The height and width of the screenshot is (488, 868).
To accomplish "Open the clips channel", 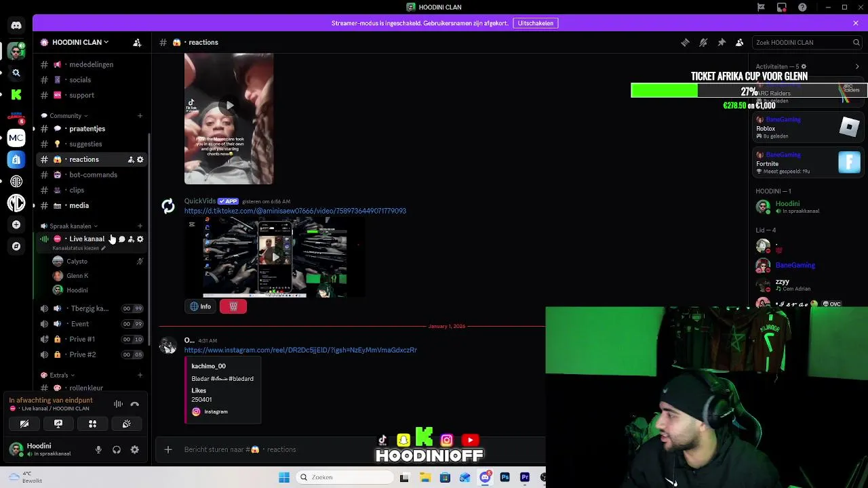I will pos(91,190).
